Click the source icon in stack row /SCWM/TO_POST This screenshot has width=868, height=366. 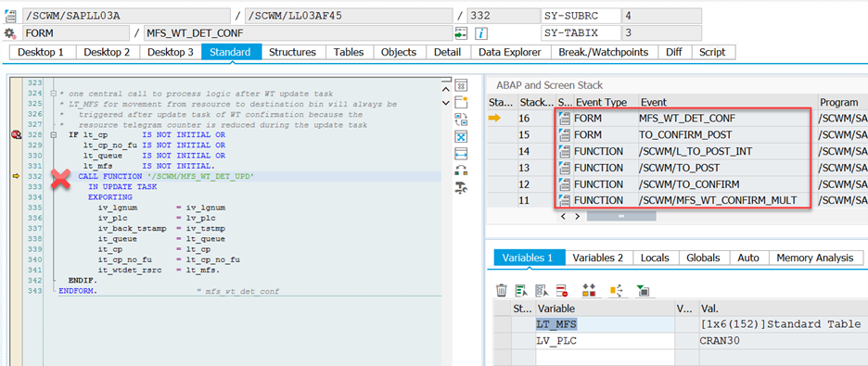pyautogui.click(x=564, y=168)
